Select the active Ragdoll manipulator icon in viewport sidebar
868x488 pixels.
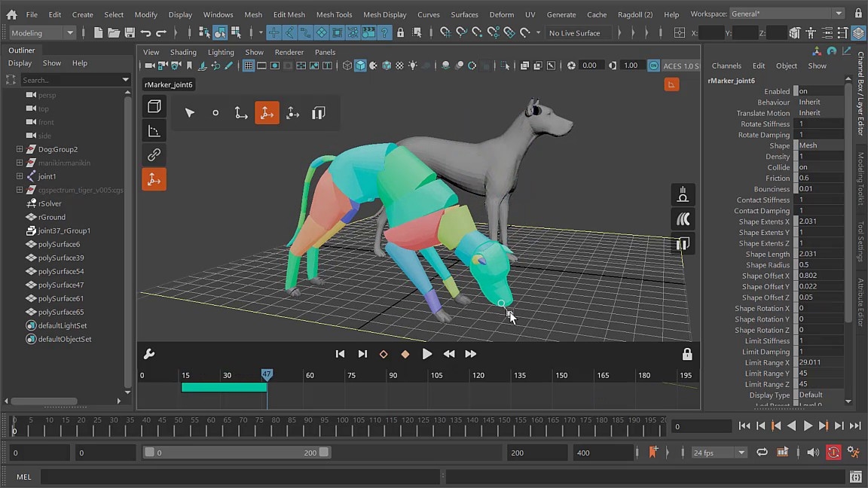tap(154, 179)
